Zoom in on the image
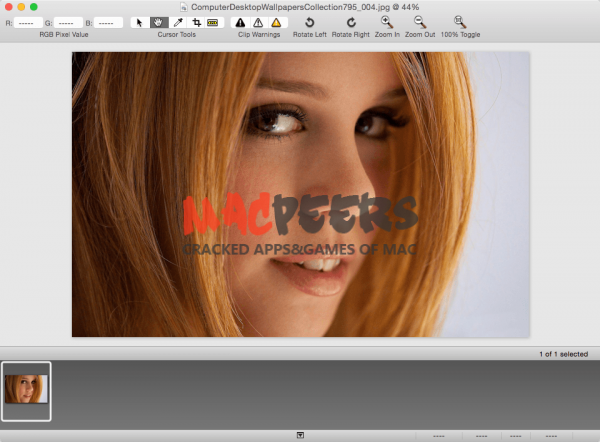 click(x=387, y=22)
